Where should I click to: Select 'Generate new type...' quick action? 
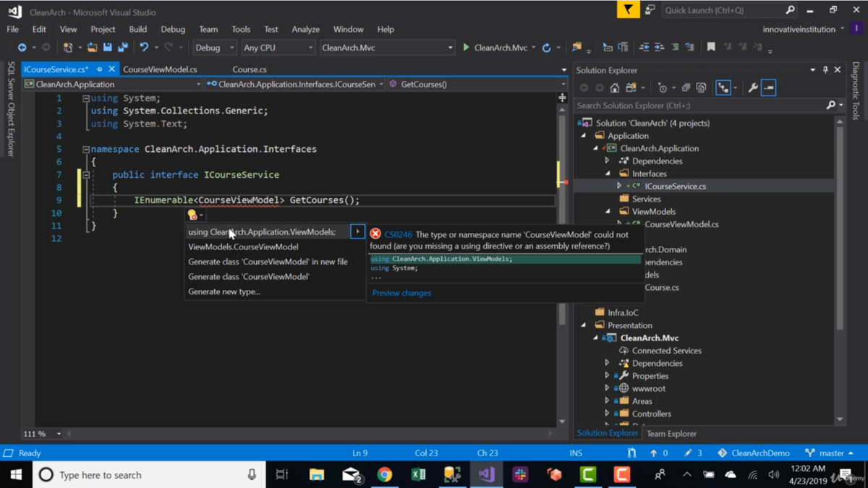point(224,291)
